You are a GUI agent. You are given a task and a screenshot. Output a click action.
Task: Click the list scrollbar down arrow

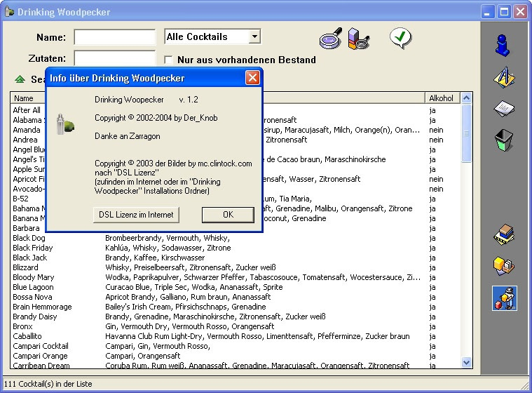point(467,362)
